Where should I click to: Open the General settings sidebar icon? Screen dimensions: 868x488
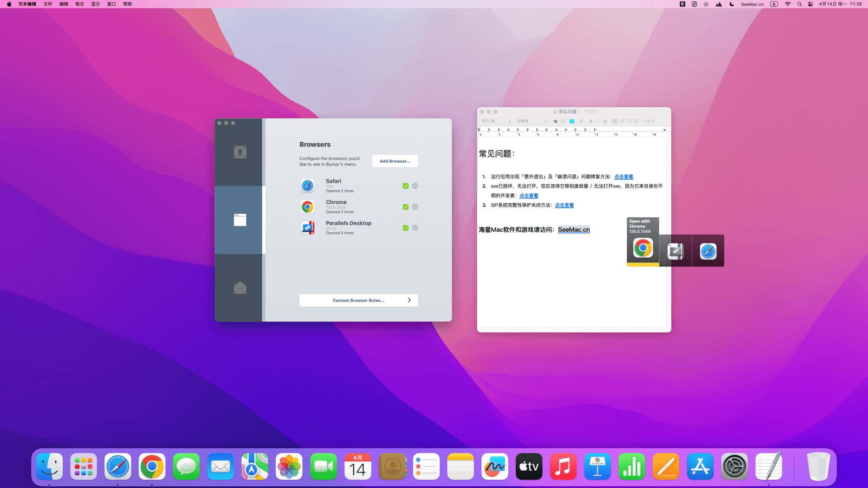pyautogui.click(x=240, y=152)
